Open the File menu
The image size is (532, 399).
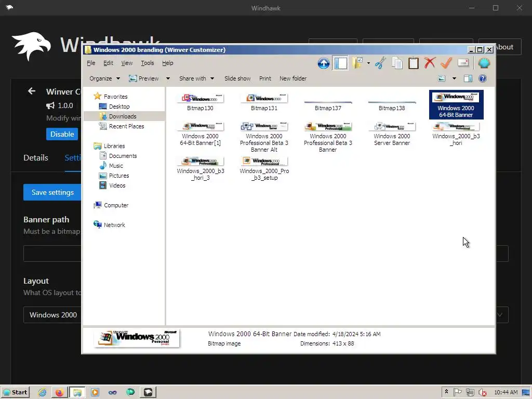click(x=91, y=63)
